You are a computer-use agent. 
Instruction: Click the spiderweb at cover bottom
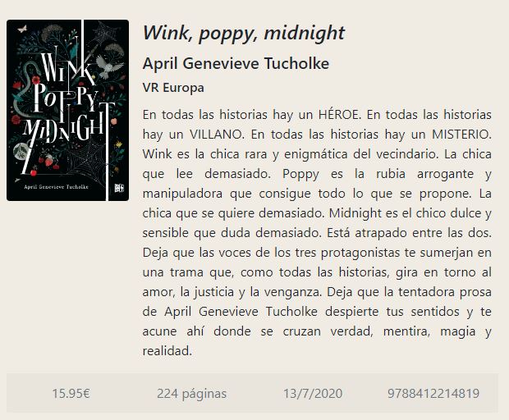tap(86, 161)
